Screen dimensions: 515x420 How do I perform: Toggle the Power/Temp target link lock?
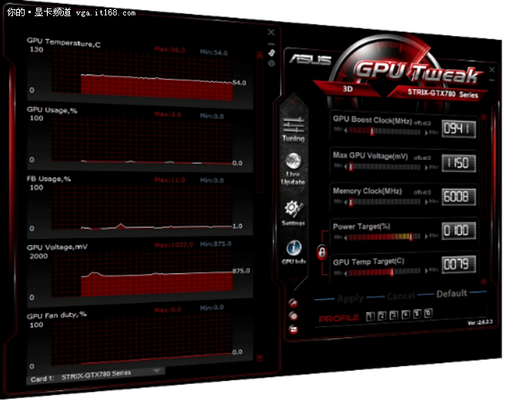click(322, 253)
